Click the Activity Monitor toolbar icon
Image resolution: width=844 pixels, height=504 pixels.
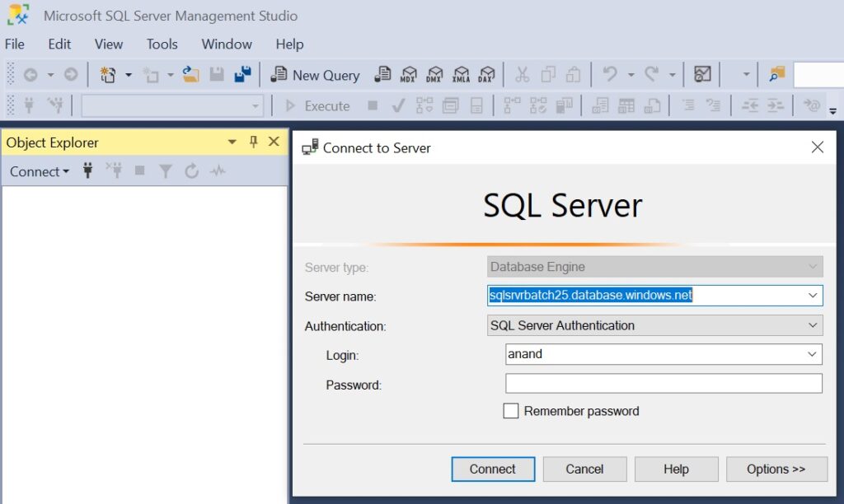(702, 74)
